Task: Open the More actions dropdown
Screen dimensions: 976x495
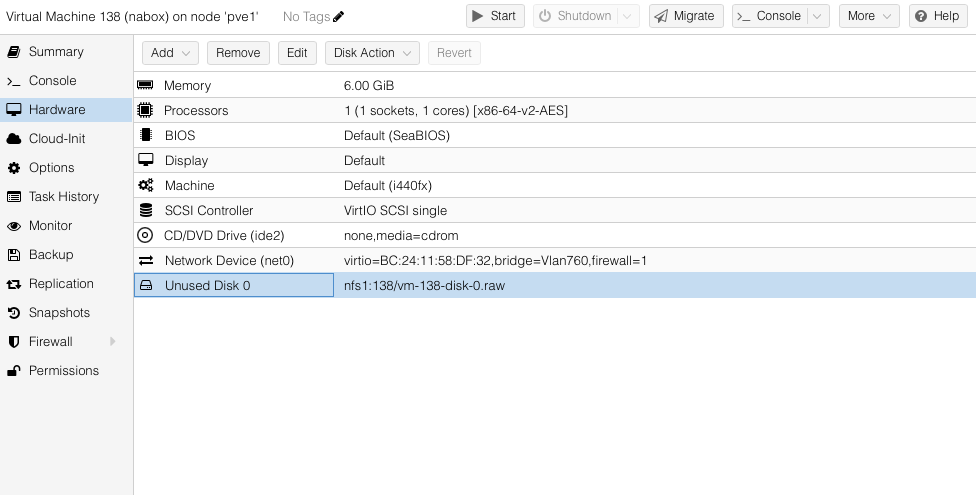Action: pyautogui.click(x=869, y=16)
